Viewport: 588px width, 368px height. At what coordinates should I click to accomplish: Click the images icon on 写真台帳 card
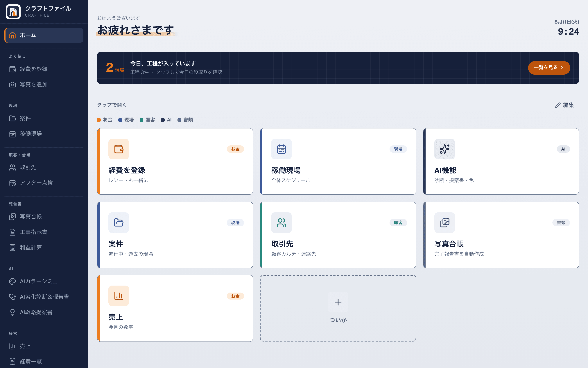[x=444, y=222]
